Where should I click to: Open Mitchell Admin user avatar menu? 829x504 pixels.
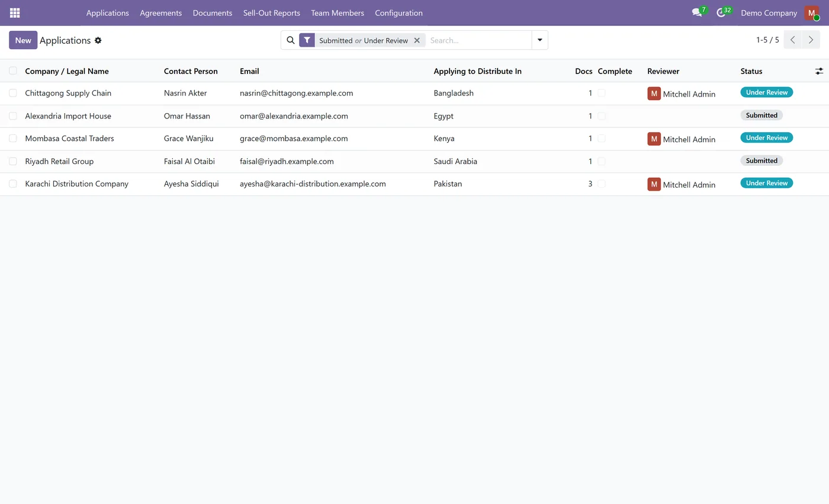point(811,13)
